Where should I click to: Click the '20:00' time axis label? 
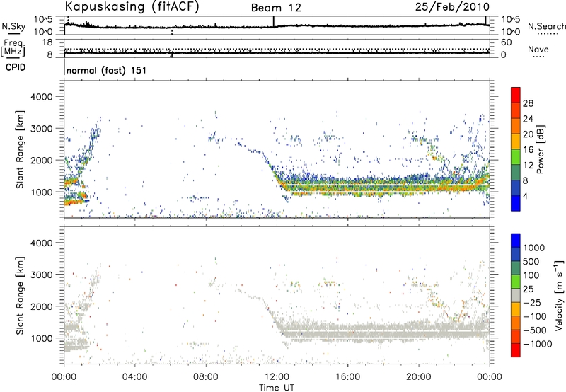coord(419,377)
